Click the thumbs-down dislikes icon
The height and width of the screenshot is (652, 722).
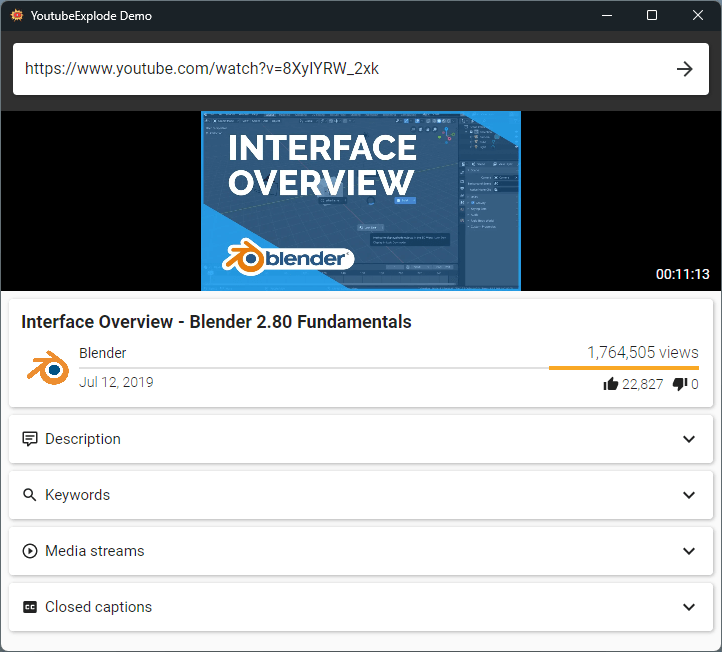680,384
